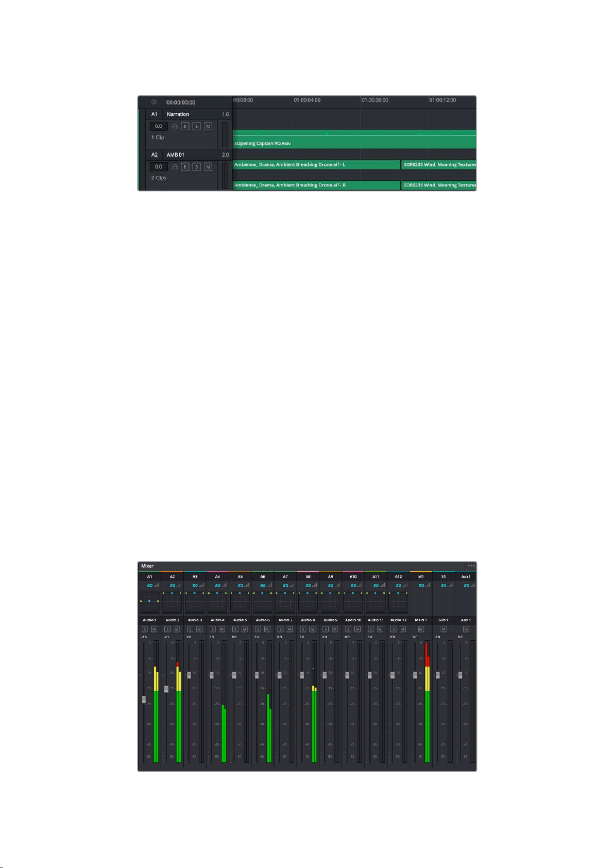Viewport: 614px width, 868px height.
Task: Click the Sub 1 fader handle
Action: click(x=438, y=675)
